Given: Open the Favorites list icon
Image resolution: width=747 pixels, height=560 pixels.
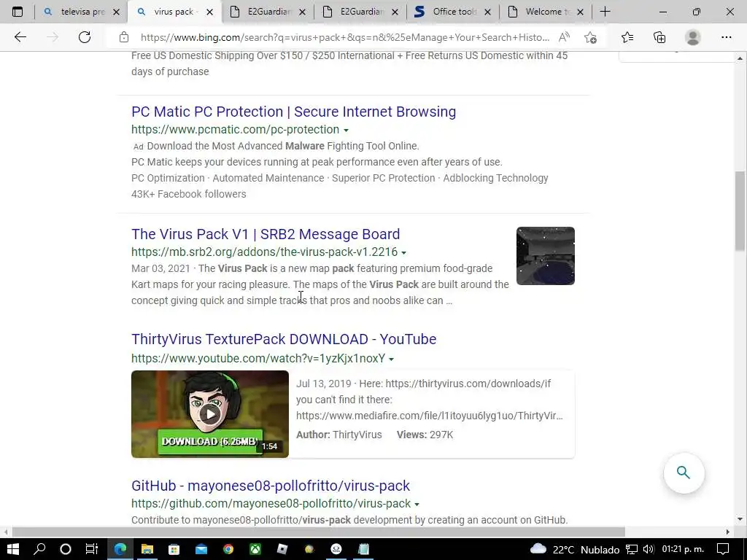Looking at the screenshot, I should pyautogui.click(x=627, y=37).
